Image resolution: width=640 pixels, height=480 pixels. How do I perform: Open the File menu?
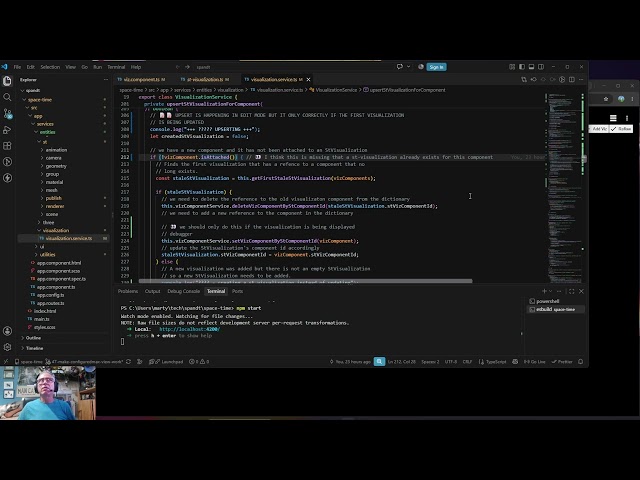coord(17,67)
